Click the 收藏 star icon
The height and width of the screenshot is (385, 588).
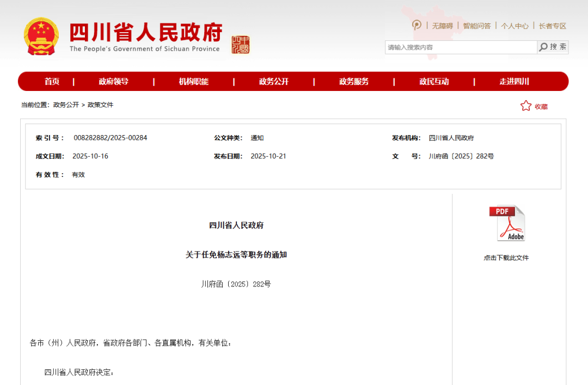point(526,106)
